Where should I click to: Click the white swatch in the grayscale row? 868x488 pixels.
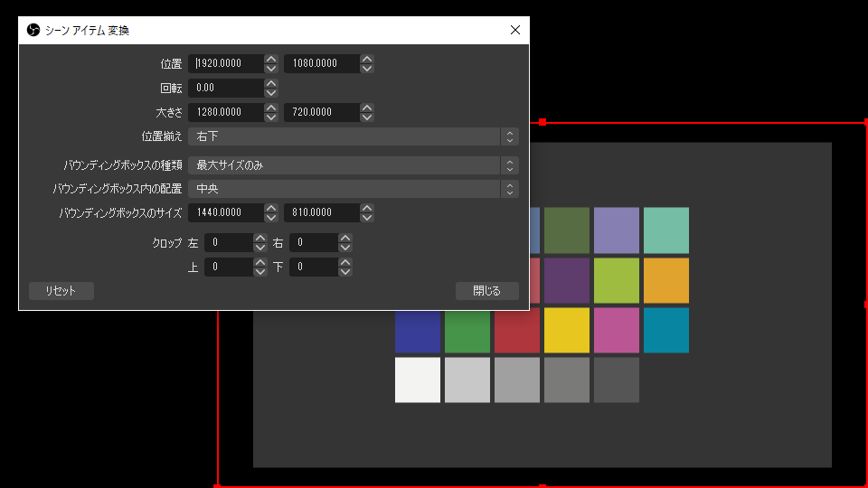(418, 380)
